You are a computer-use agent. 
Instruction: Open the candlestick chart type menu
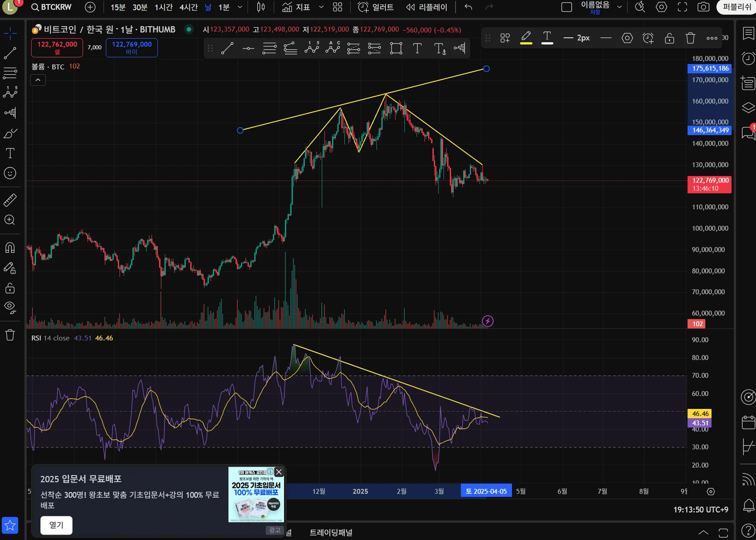pos(261,7)
